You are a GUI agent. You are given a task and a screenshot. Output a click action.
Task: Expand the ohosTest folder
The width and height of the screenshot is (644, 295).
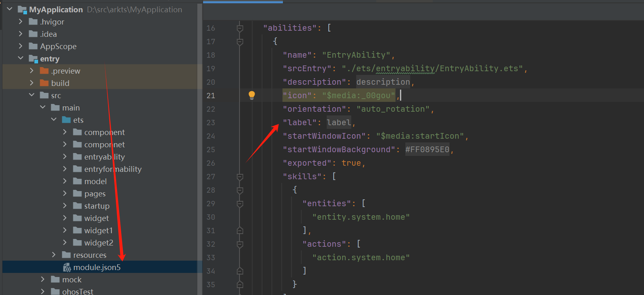click(43, 291)
